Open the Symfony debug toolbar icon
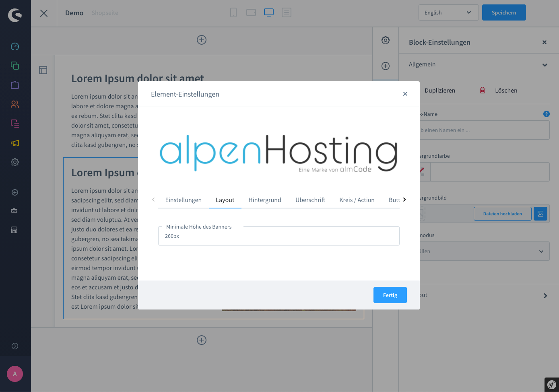This screenshot has height=392, width=559. click(x=552, y=385)
